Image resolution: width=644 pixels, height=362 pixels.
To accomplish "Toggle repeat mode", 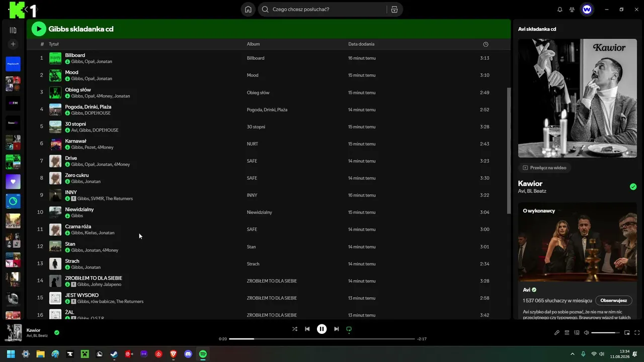I will pos(349,329).
